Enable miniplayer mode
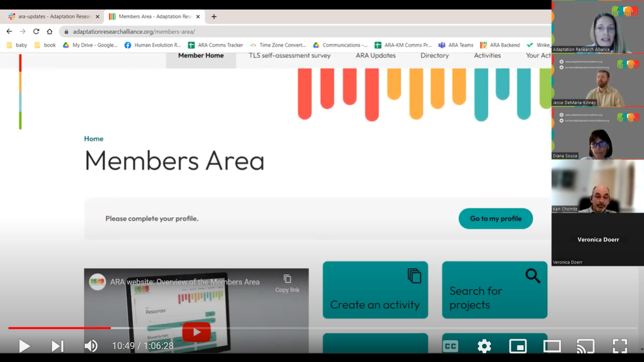Image resolution: width=644 pixels, height=362 pixels. pos(517,346)
